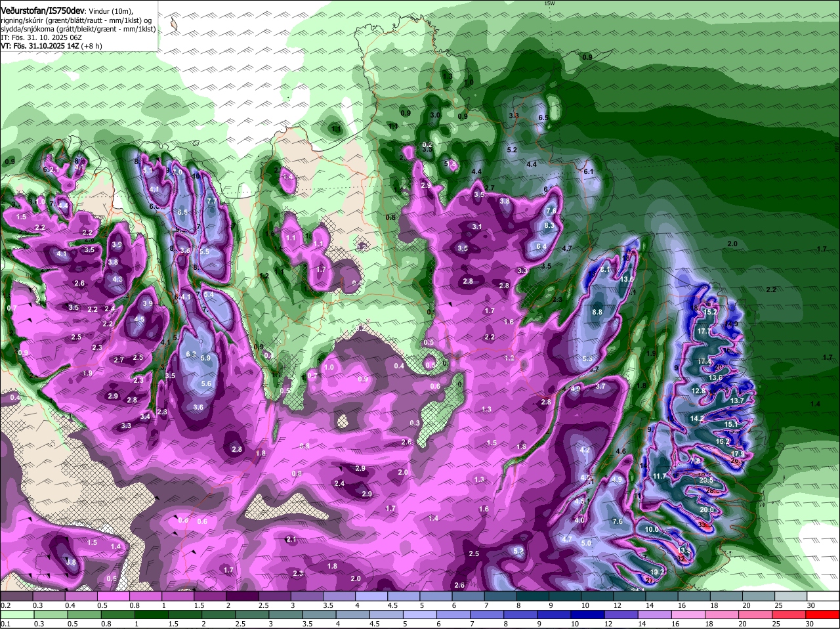Click the 10.0 precipitation value

(x=651, y=530)
